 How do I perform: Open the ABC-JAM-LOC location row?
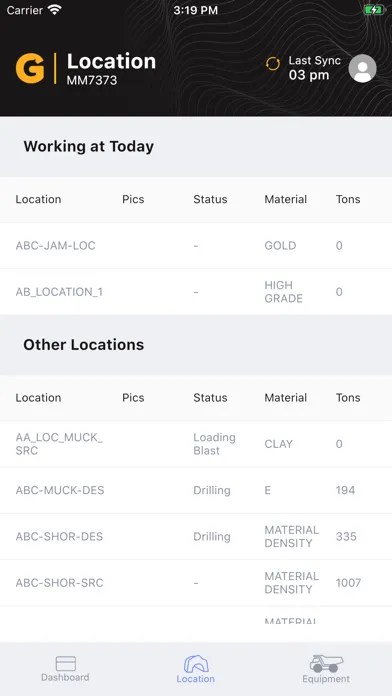click(x=196, y=245)
